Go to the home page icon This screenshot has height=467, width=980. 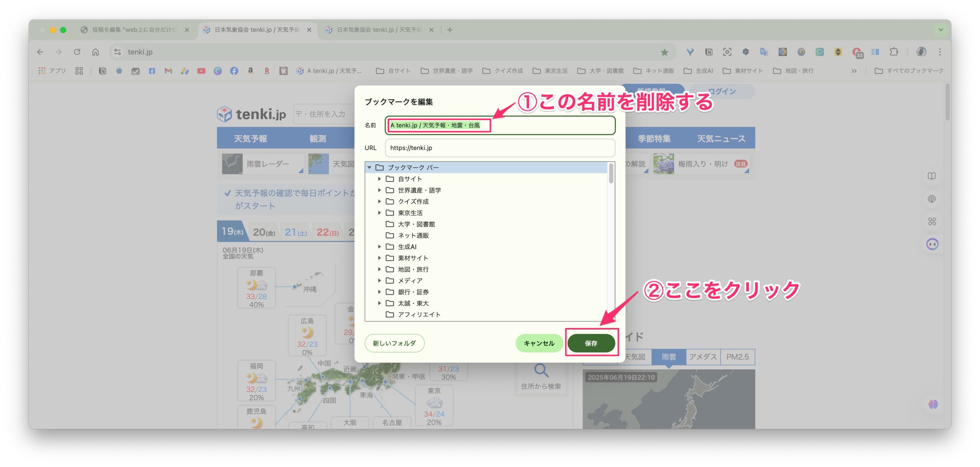[95, 52]
